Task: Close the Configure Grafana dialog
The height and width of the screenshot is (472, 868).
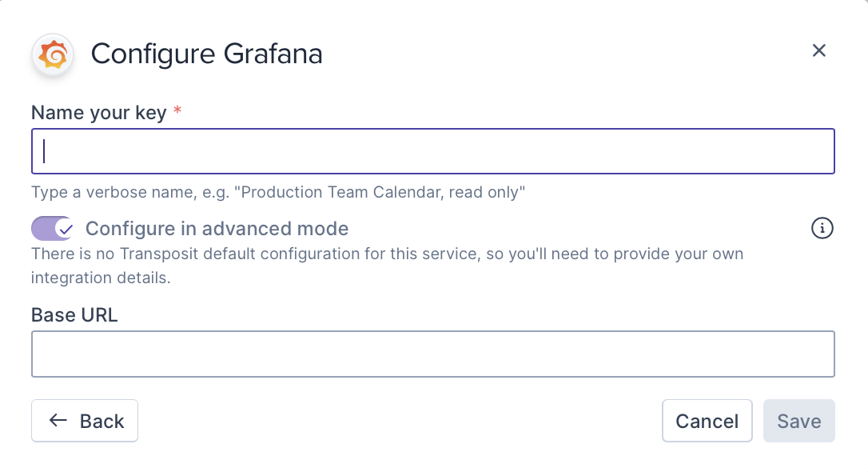Action: [x=818, y=51]
